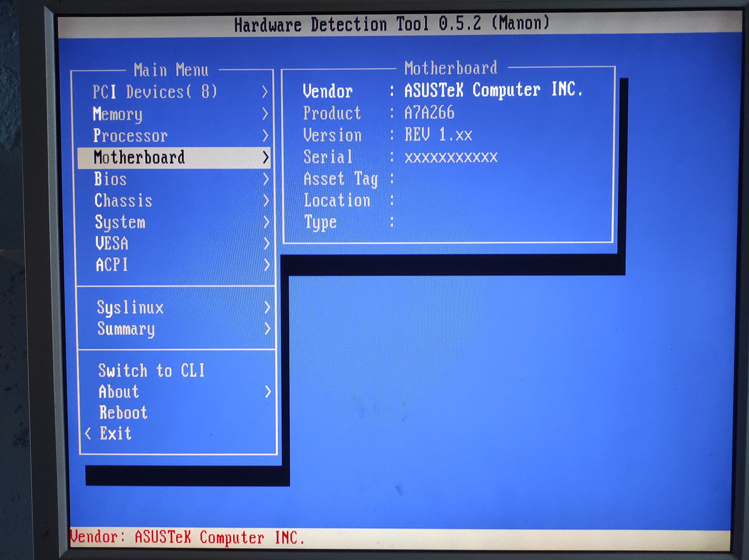
Task: Select Memory in the Main Menu
Action: coord(118,114)
